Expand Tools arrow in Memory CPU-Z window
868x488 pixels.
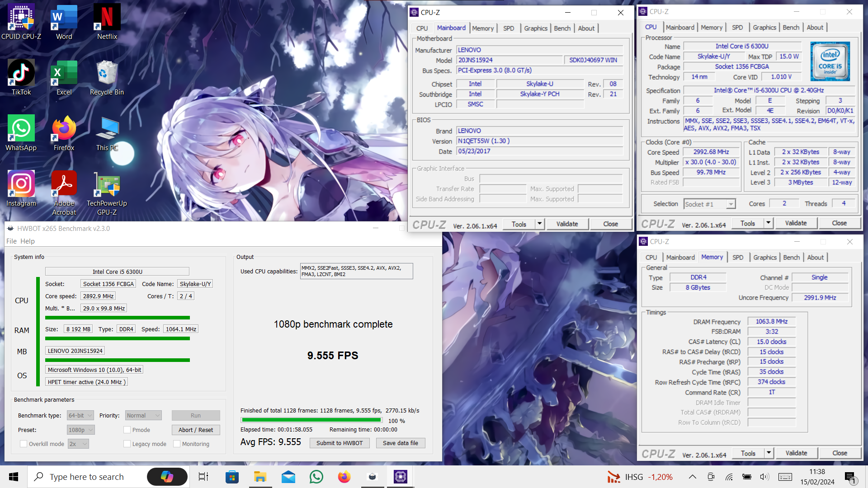point(769,453)
